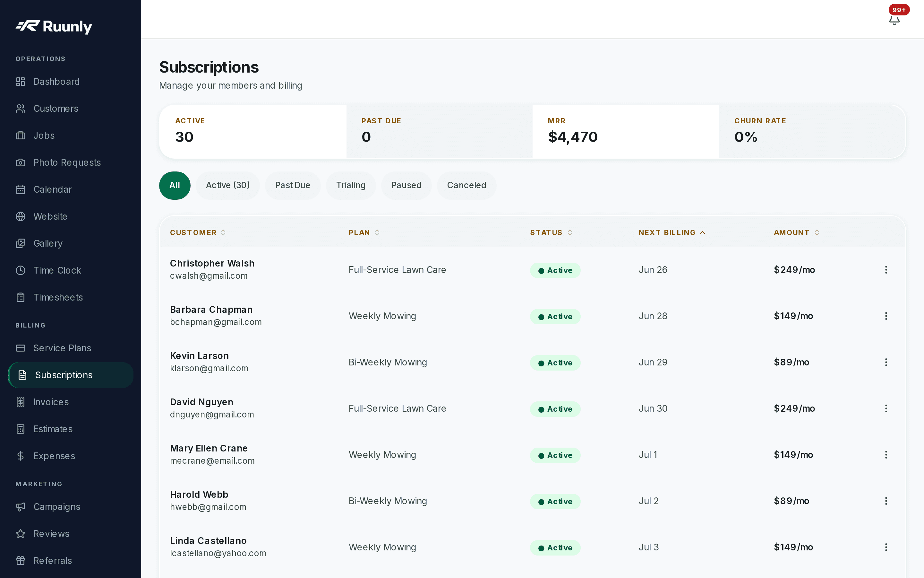This screenshot has width=924, height=578.
Task: Click the Past Due stat card
Action: tap(439, 132)
